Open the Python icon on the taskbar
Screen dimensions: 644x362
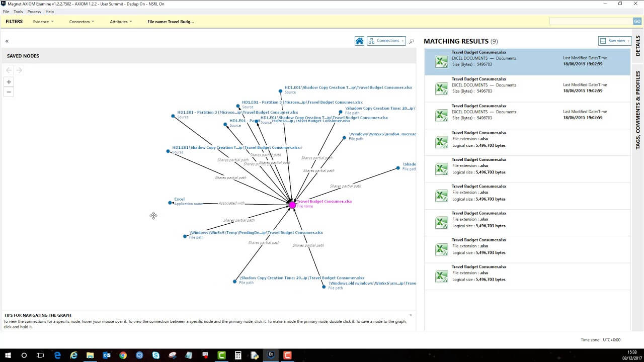tap(255, 355)
